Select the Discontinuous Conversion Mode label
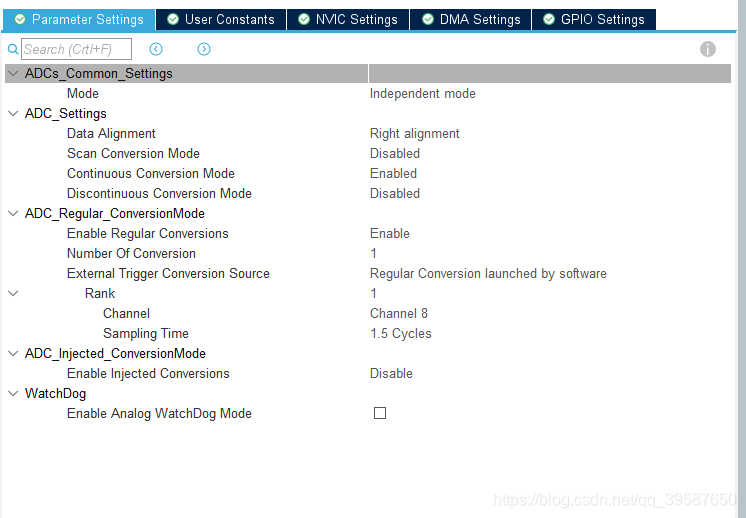 (159, 193)
